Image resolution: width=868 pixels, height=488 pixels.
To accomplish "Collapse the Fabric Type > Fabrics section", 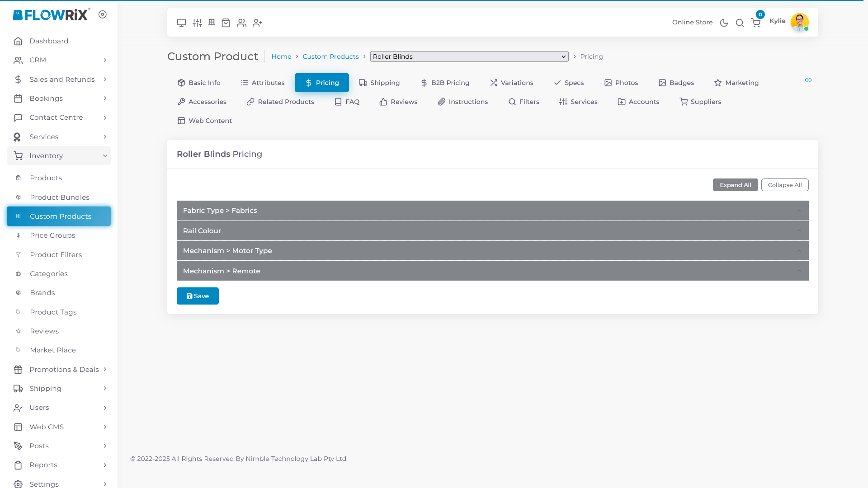I will click(798, 210).
